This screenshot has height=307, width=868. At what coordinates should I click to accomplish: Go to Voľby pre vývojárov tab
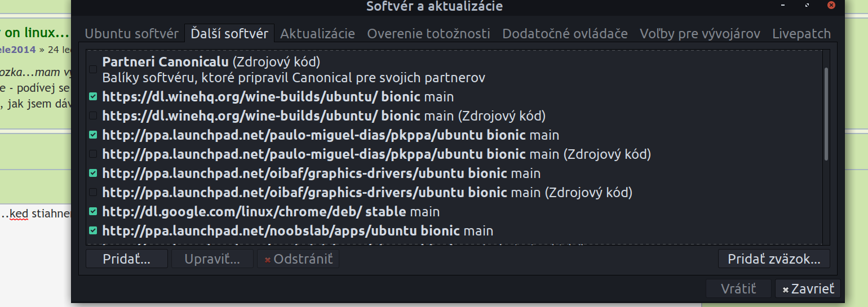(x=699, y=34)
